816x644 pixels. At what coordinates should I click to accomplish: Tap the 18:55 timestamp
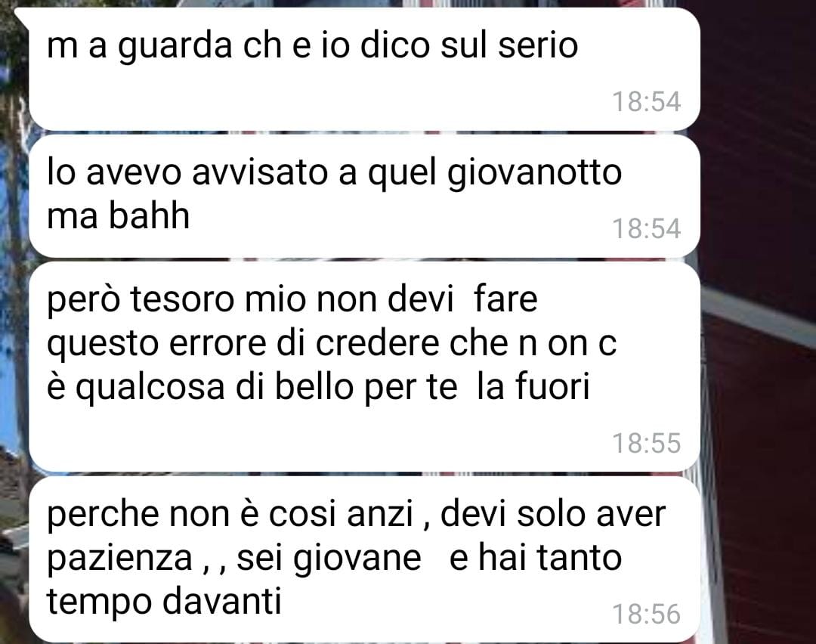pos(646,443)
